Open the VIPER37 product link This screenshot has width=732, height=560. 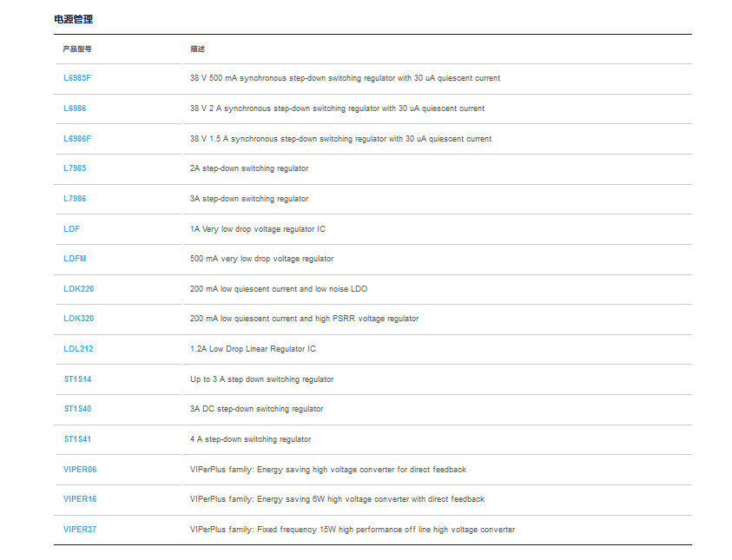(80, 530)
